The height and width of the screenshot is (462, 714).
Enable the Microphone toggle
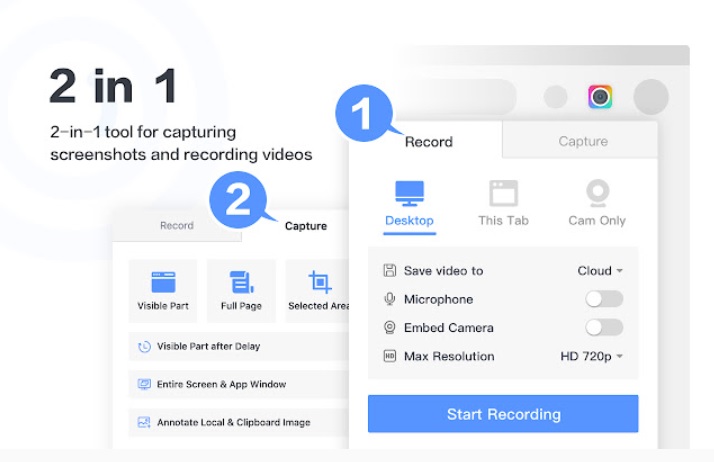pos(604,299)
